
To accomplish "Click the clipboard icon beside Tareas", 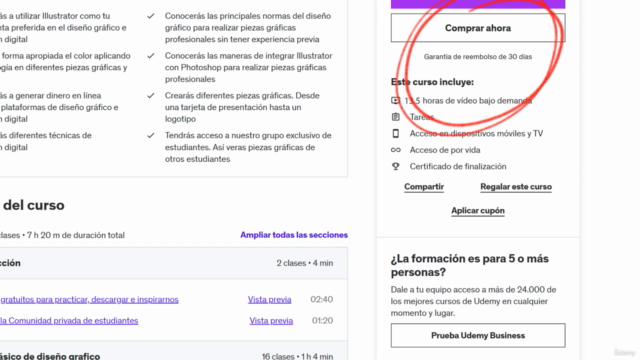I will pyautogui.click(x=396, y=117).
